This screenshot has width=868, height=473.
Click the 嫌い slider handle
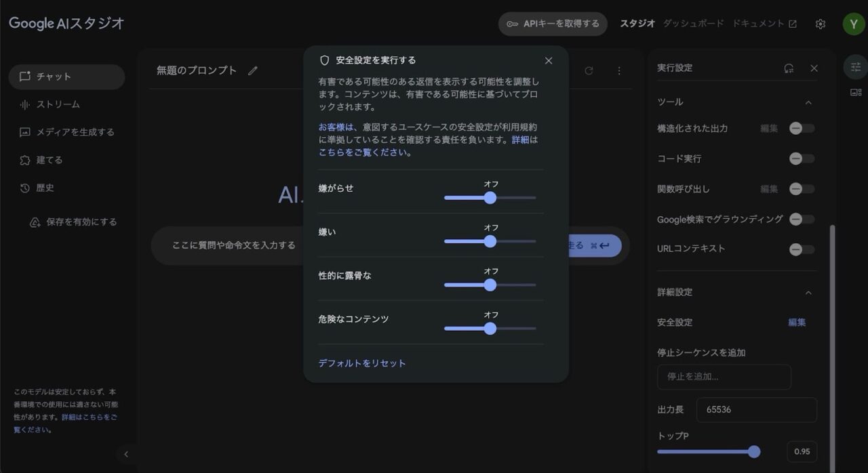coord(490,241)
